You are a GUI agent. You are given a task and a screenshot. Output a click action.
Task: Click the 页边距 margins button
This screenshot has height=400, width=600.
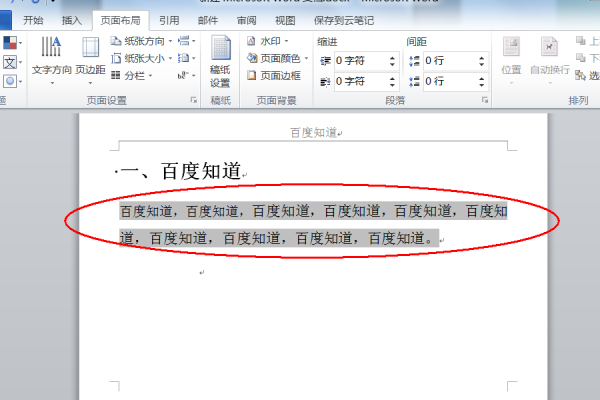[x=90, y=60]
